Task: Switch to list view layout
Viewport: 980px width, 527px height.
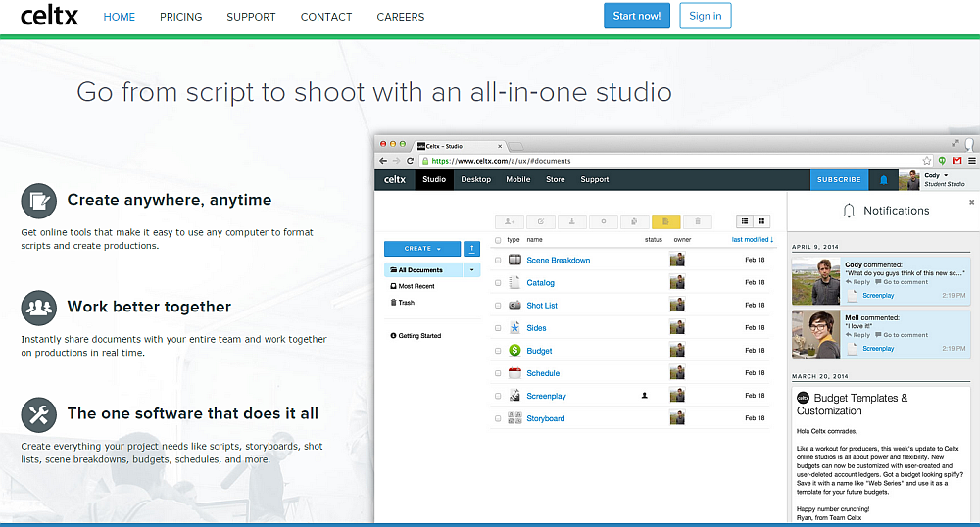Action: point(745,221)
